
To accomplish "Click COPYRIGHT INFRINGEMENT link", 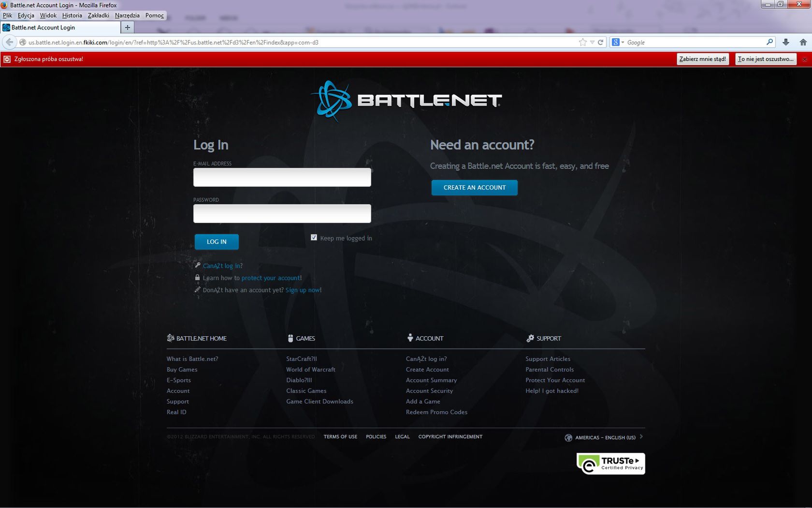I will [450, 437].
